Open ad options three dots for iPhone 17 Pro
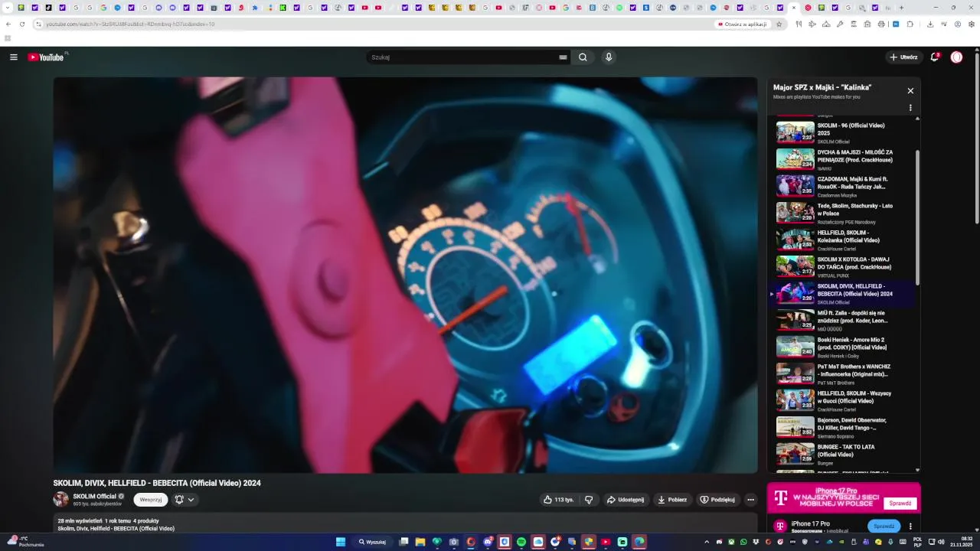The width and height of the screenshot is (980, 551). click(x=910, y=527)
